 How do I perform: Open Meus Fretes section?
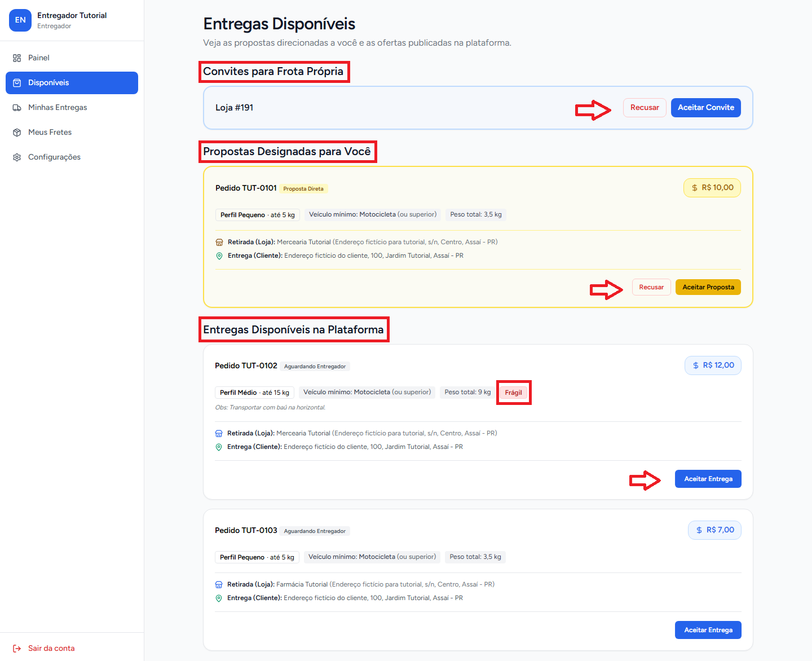pyautogui.click(x=72, y=133)
